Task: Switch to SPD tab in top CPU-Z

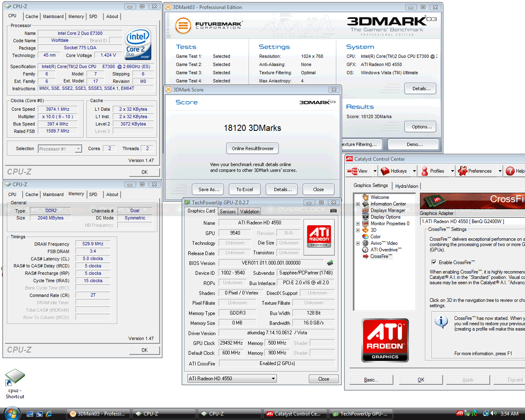Action: [93, 16]
